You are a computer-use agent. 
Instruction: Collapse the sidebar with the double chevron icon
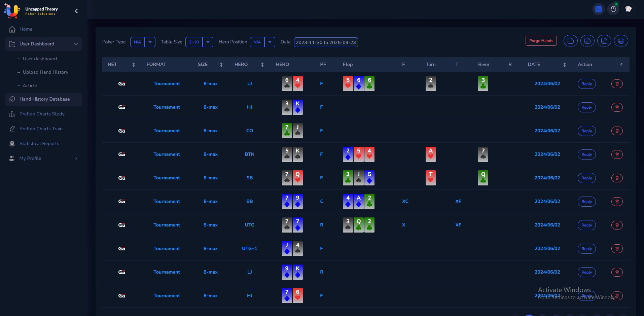click(76, 11)
